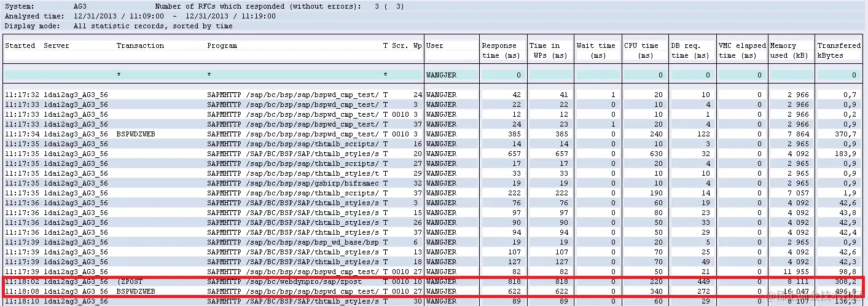Select BSPWDZWEB in the 11:17:34 row
Viewport: 868px width, 306px height.
(x=136, y=134)
